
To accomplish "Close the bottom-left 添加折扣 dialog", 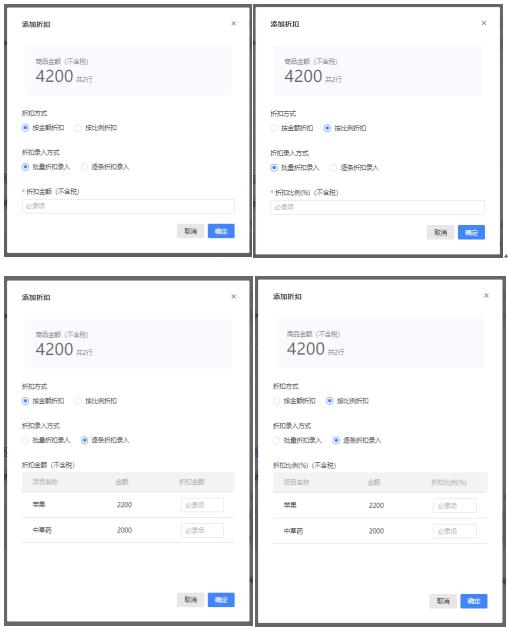I will pyautogui.click(x=233, y=296).
